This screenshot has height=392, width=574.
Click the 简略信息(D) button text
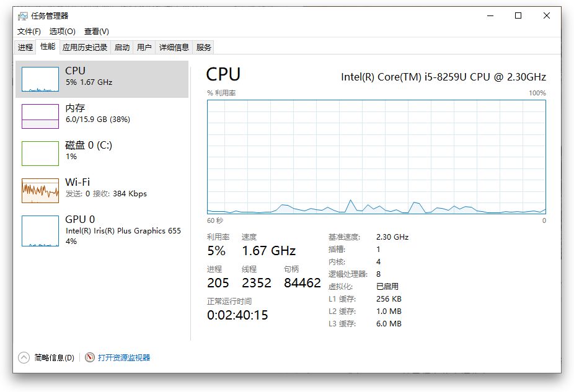coord(54,357)
